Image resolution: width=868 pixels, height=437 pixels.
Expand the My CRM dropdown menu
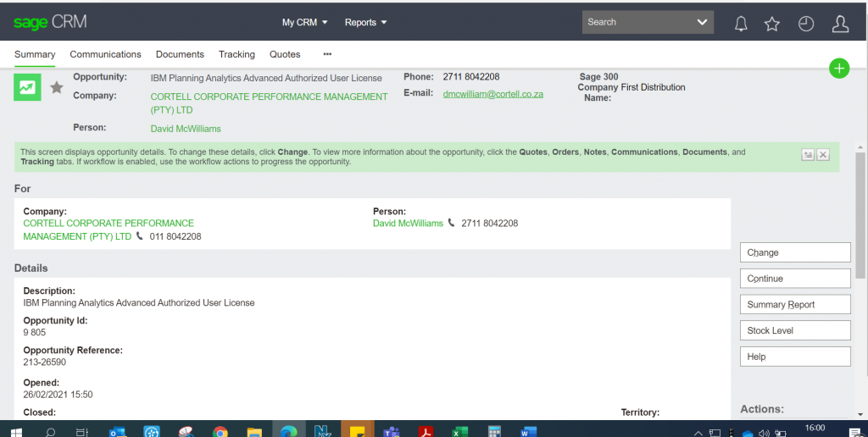[305, 23]
